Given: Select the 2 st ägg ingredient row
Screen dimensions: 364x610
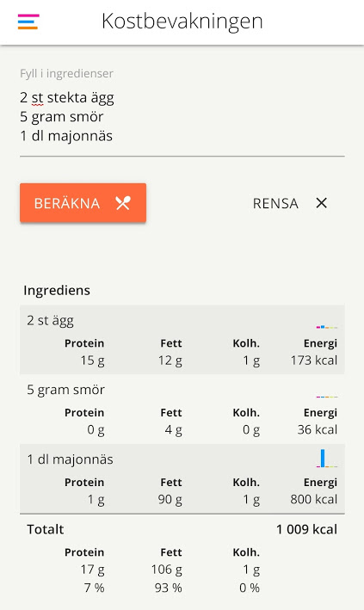Looking at the screenshot, I should [x=182, y=340].
